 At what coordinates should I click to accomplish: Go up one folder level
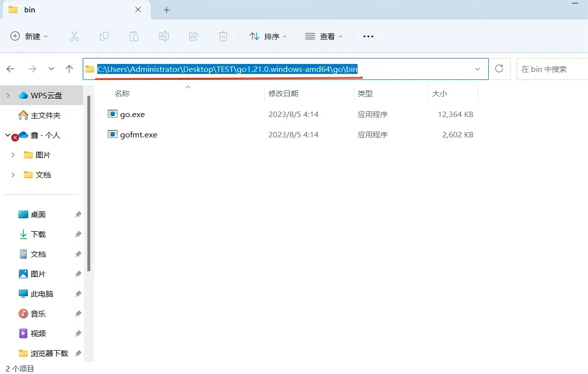(x=69, y=69)
